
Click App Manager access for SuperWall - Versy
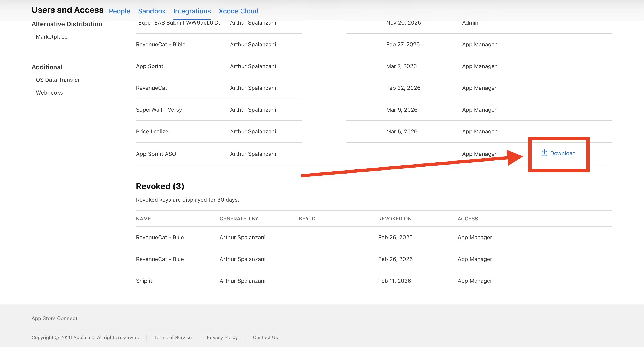[479, 110]
